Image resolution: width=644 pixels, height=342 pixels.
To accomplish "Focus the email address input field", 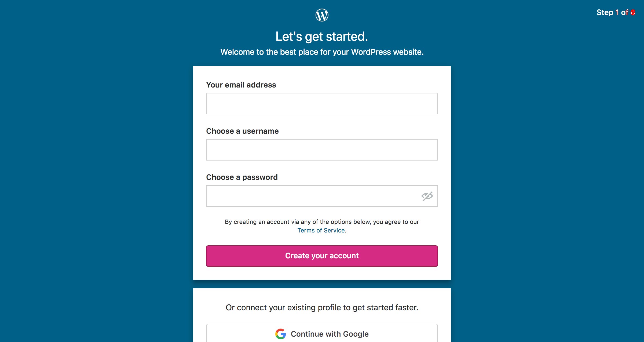I will coord(322,104).
